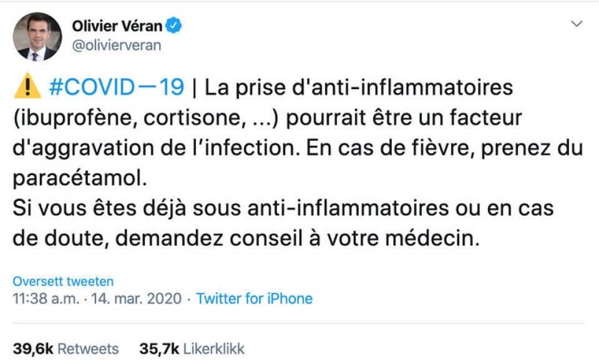The width and height of the screenshot is (599, 364).
Task: Click the blue verified badge
Action: coord(175,26)
